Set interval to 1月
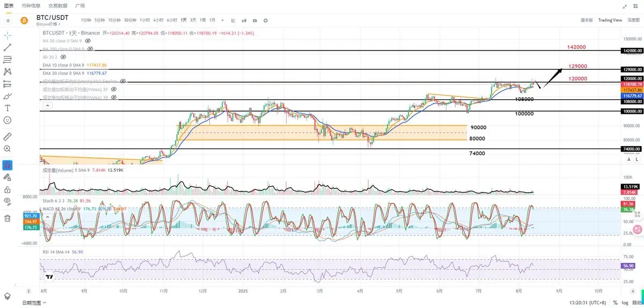 (212, 20)
